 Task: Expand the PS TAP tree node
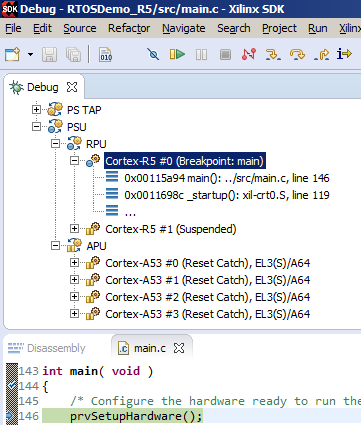coord(36,109)
